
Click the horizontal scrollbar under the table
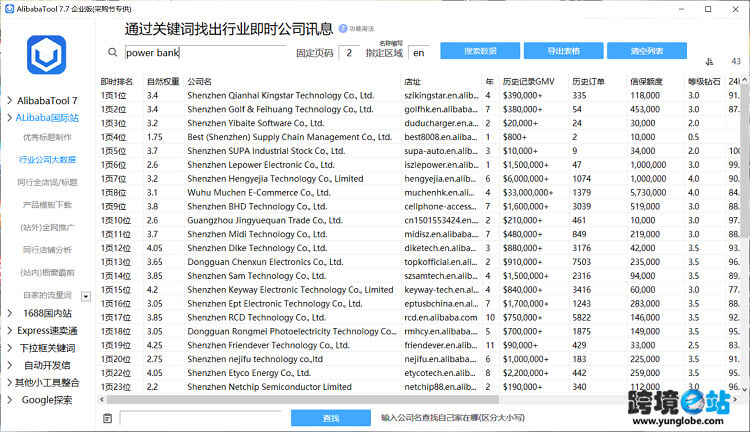[x=303, y=399]
